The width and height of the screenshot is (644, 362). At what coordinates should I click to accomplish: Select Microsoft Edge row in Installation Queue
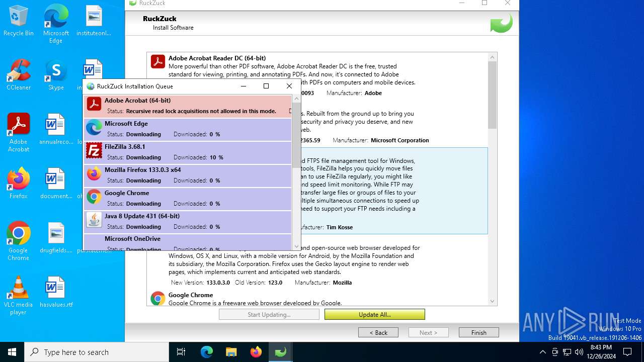(188, 129)
